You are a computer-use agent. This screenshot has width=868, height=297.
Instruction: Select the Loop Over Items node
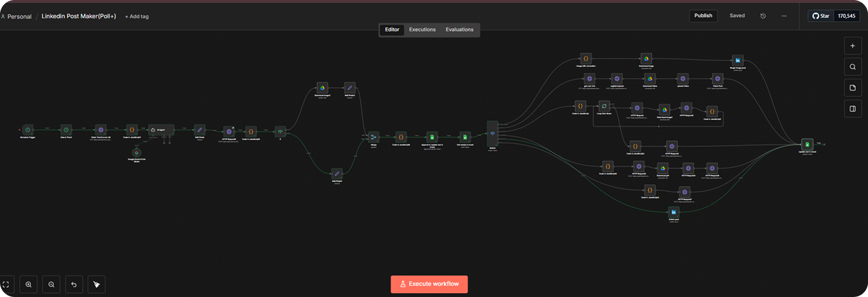click(604, 106)
